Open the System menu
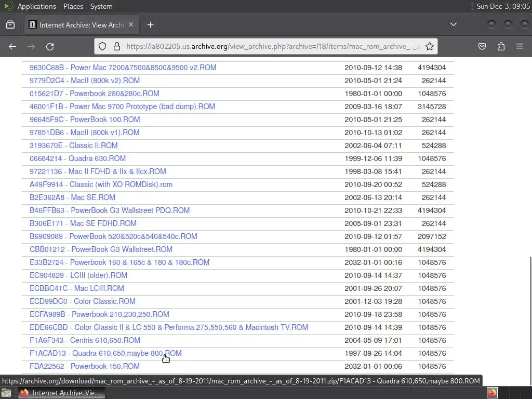This screenshot has height=399, width=532. tap(101, 6)
